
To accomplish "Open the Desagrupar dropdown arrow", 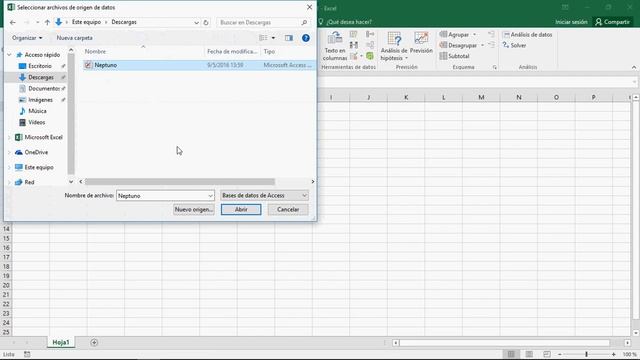I will (482, 45).
